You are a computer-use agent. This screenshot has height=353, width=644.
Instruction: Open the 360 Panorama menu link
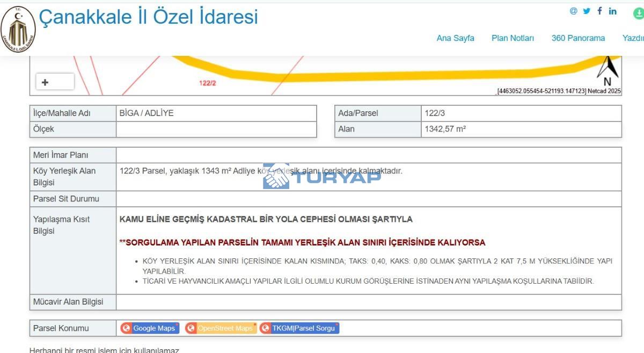pyautogui.click(x=578, y=38)
